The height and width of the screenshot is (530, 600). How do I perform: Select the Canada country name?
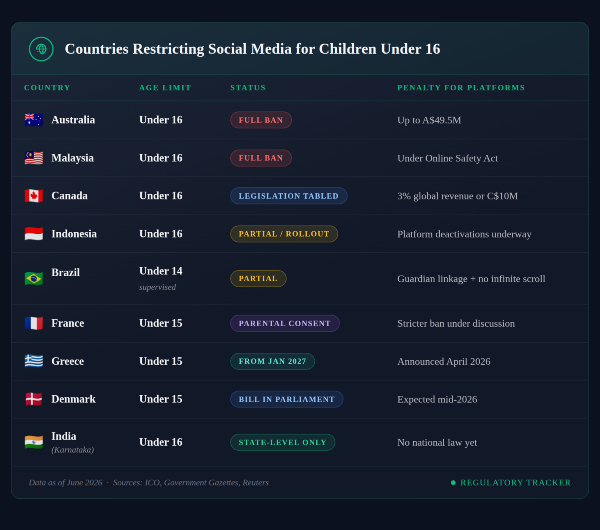click(x=70, y=196)
